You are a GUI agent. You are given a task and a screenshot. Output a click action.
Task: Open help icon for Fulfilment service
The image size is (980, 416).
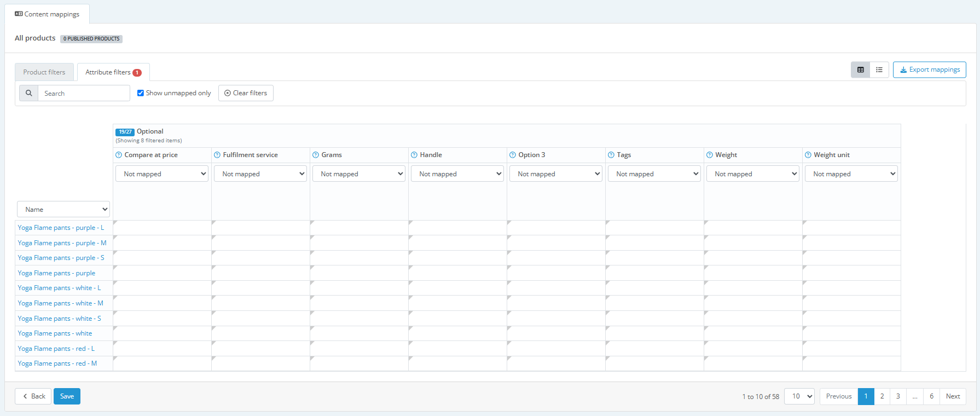(217, 155)
